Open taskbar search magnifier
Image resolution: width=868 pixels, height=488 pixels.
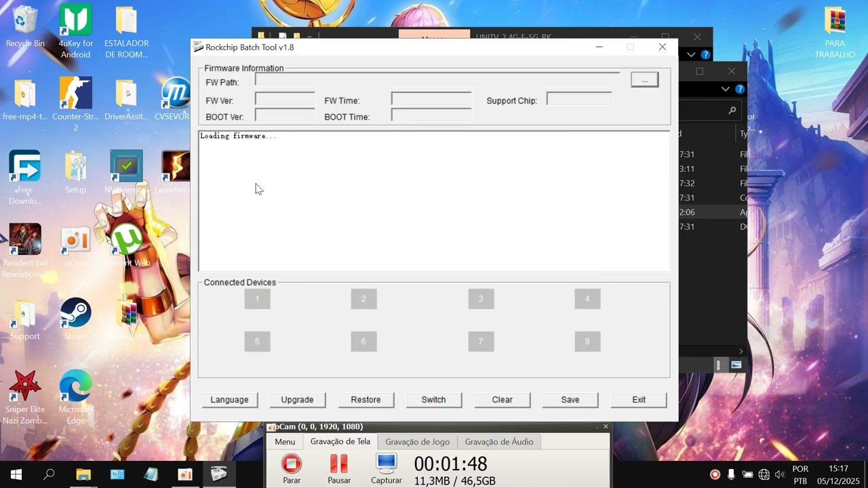49,474
